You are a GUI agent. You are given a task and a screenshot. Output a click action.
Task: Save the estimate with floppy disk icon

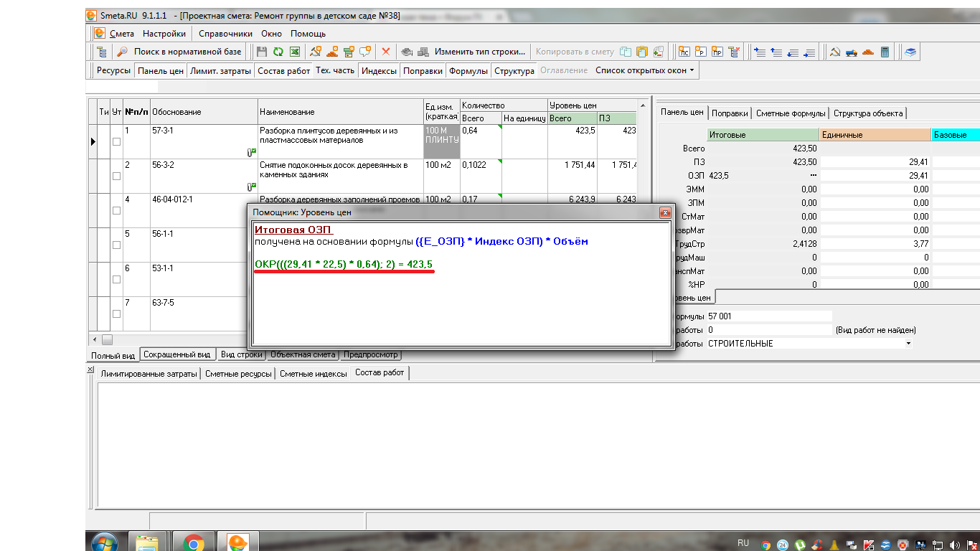click(x=262, y=52)
